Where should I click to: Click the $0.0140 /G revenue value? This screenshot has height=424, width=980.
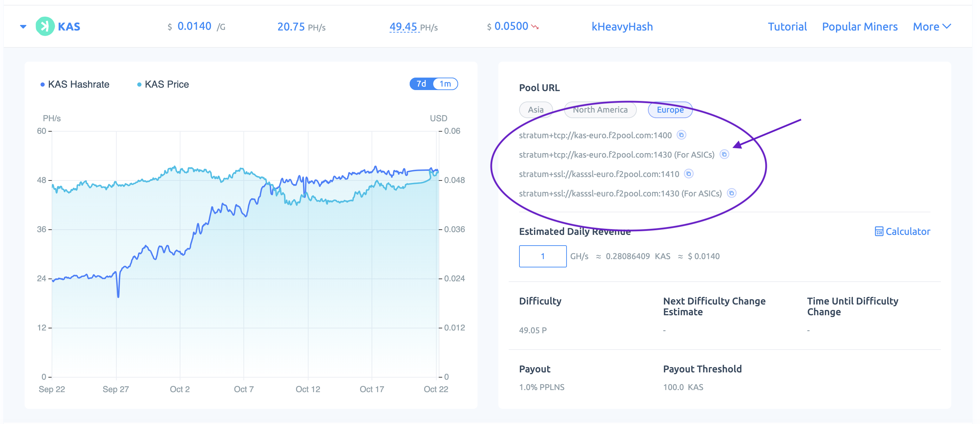pos(196,26)
